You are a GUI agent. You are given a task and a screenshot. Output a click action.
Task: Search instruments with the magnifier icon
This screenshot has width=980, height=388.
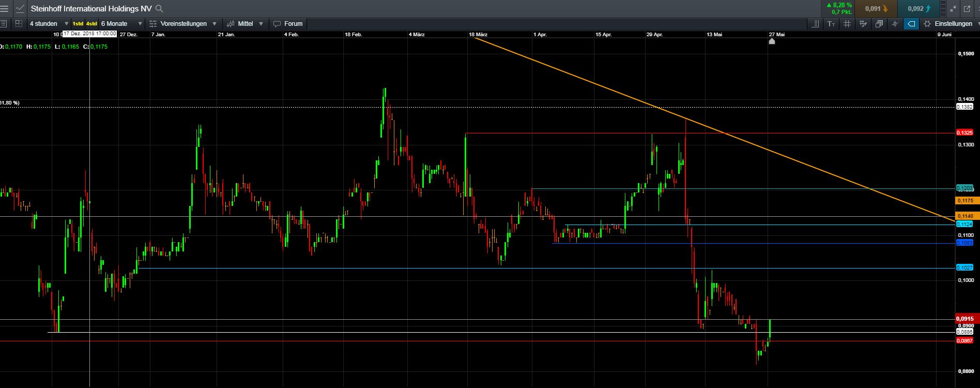[159, 8]
